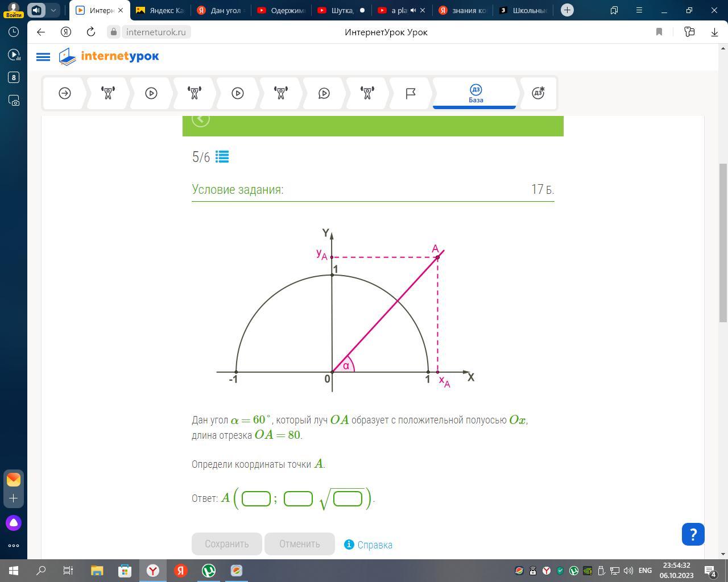728x582 pixels.
Task: Switch to the Шутка YouTube tab
Action: click(x=342, y=10)
